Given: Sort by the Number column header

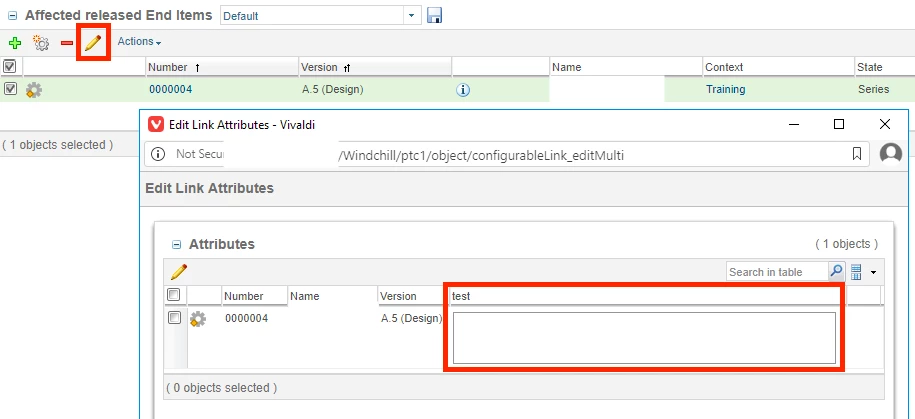Looking at the screenshot, I should click(222, 67).
